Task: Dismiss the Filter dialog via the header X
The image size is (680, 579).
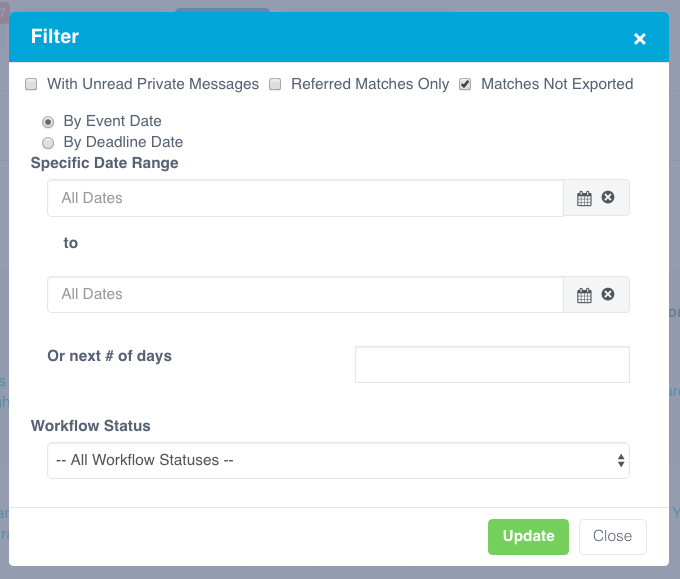Action: [640, 39]
